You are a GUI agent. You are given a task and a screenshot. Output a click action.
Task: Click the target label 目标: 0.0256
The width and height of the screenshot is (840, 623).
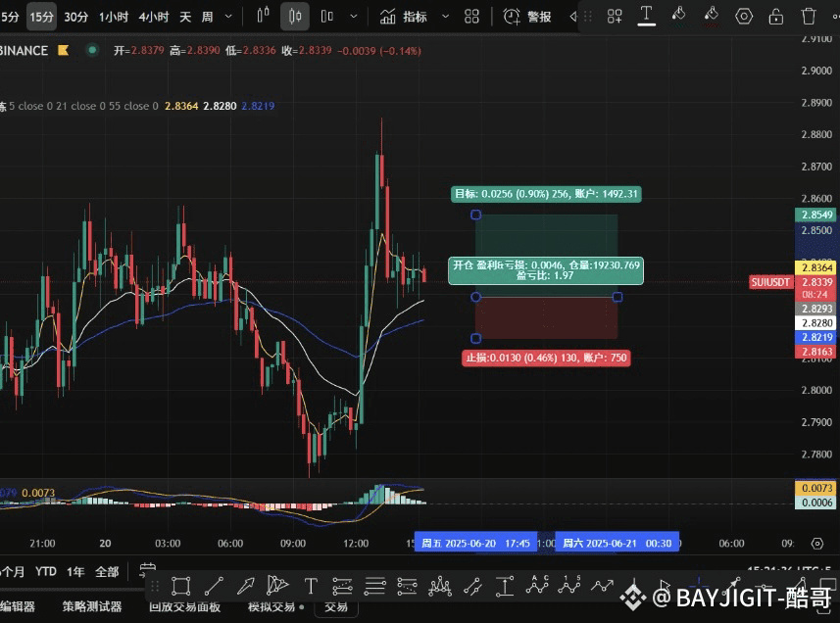pyautogui.click(x=546, y=194)
